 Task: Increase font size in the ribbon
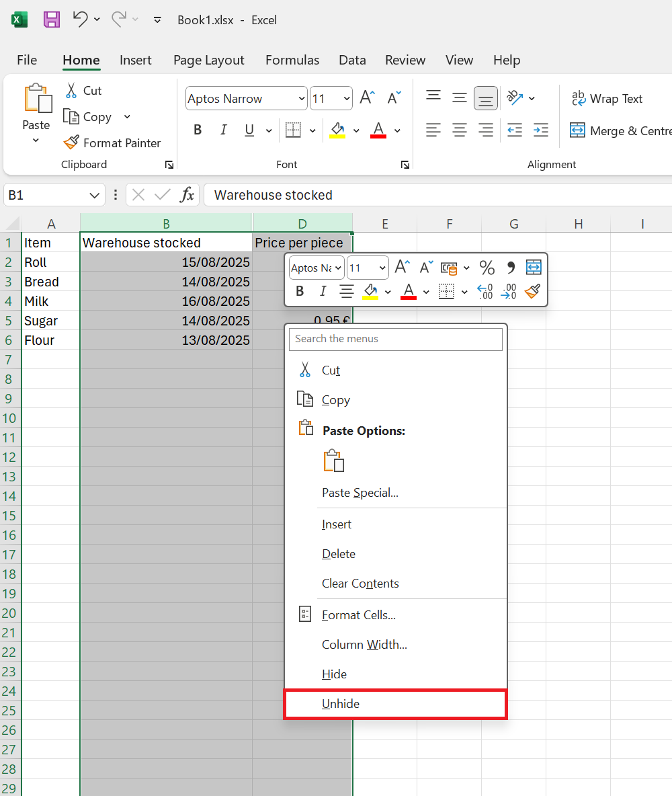pos(367,97)
